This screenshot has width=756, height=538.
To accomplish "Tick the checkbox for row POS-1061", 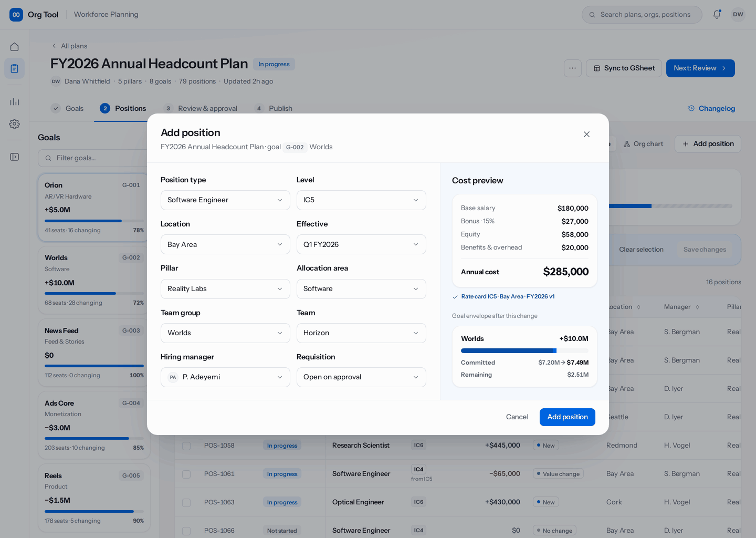I will [x=186, y=474].
